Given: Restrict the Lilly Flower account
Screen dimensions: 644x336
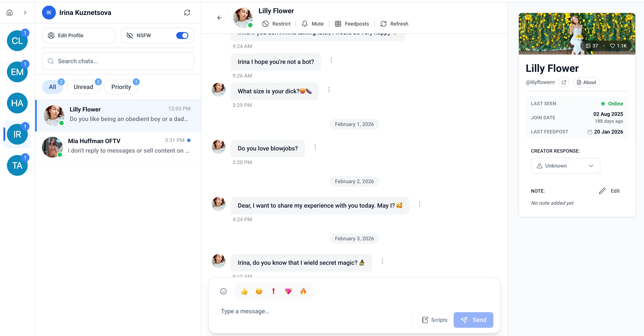Looking at the screenshot, I should pos(276,24).
